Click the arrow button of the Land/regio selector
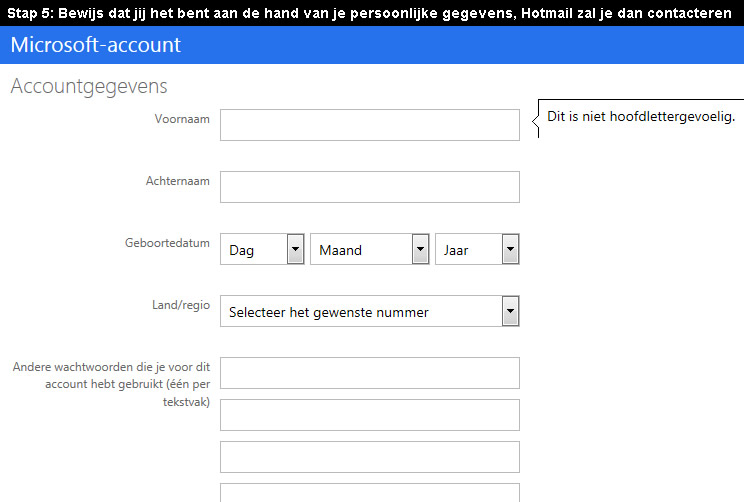The width and height of the screenshot is (744, 502). coord(511,311)
